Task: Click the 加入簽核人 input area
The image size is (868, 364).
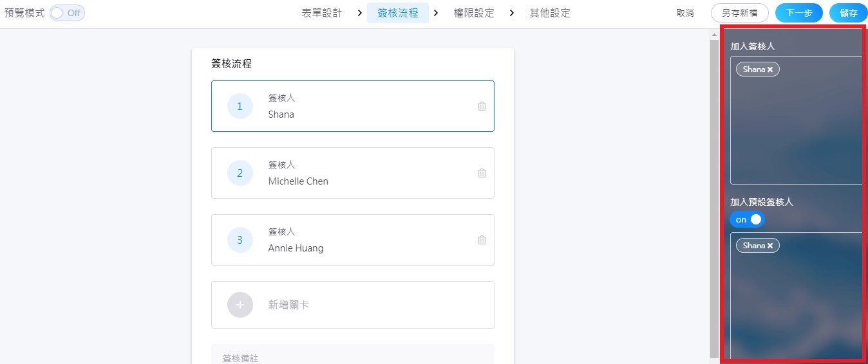Action: point(796,129)
